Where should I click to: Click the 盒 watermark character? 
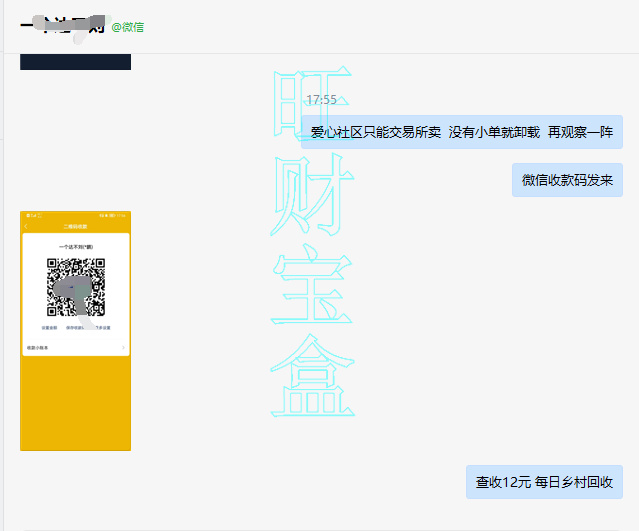tap(311, 378)
